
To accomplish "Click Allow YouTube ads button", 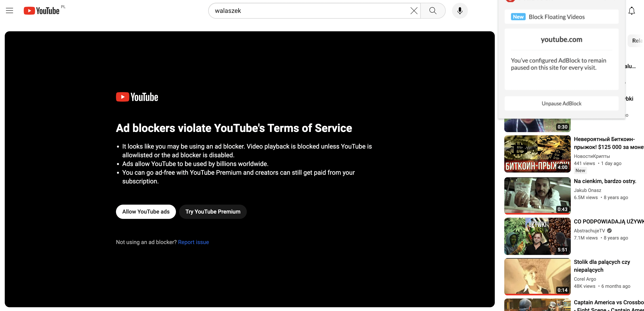I will [146, 212].
